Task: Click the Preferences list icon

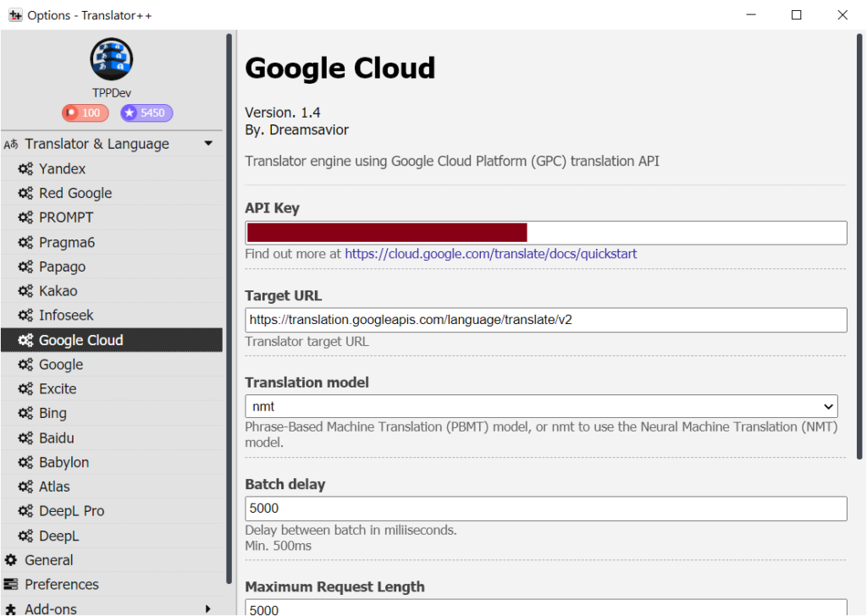Action: click(10, 584)
